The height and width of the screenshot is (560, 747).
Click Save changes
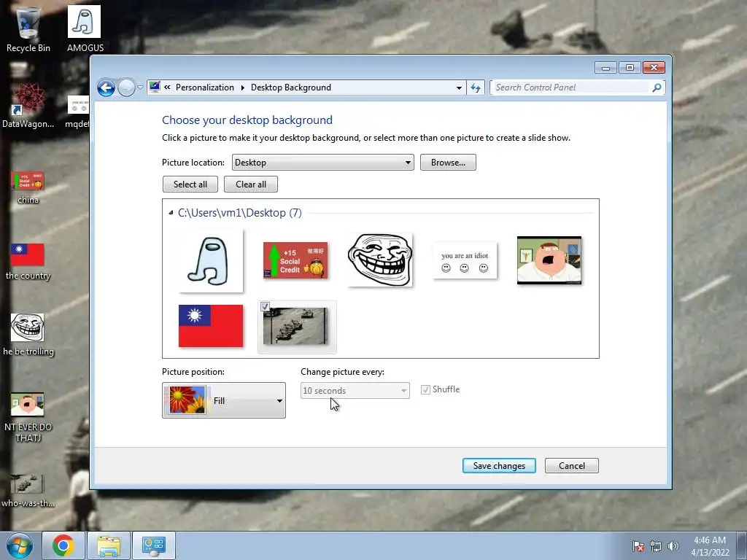(499, 466)
